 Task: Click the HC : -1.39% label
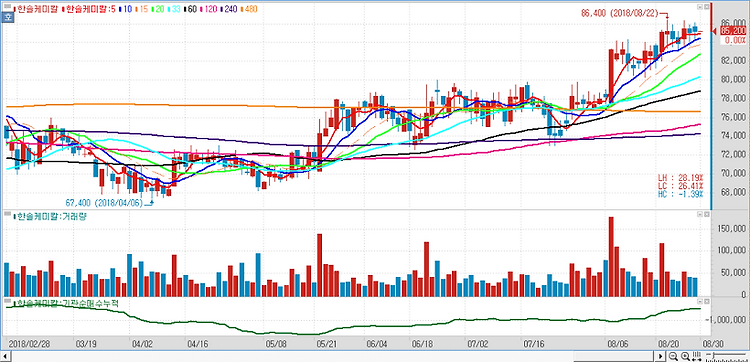coord(680,193)
